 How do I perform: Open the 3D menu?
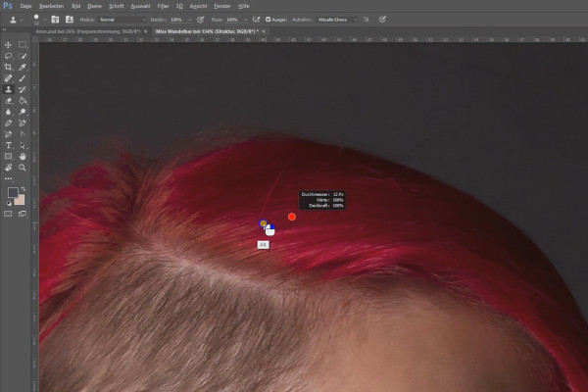click(179, 6)
